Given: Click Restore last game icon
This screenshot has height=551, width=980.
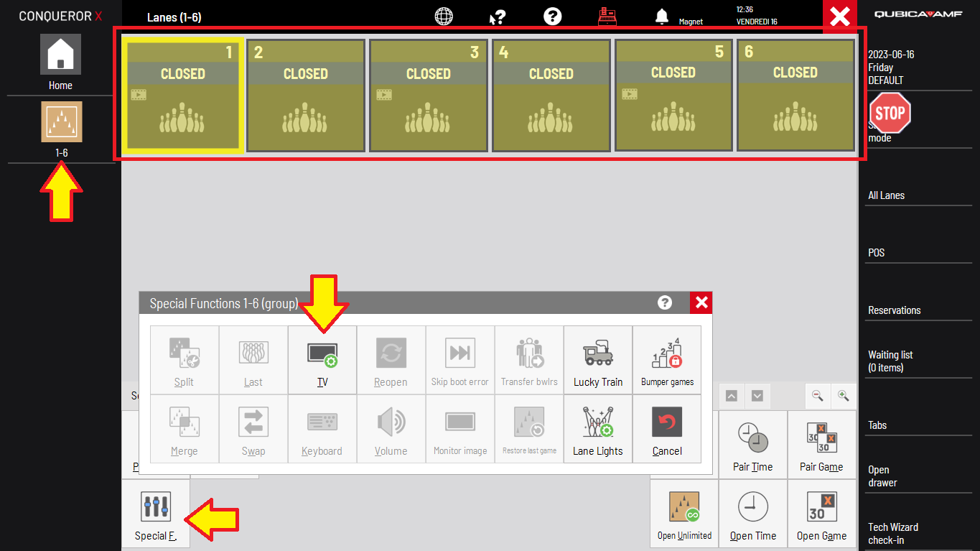Looking at the screenshot, I should click(x=529, y=429).
